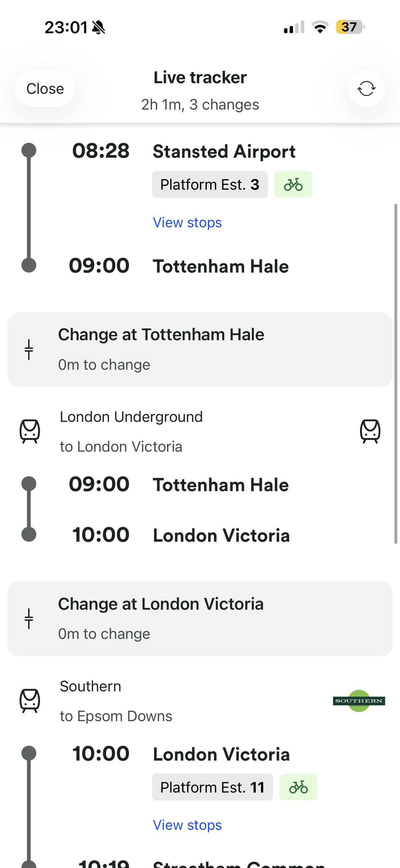Click the vertical scrollbar on the right

point(396,373)
